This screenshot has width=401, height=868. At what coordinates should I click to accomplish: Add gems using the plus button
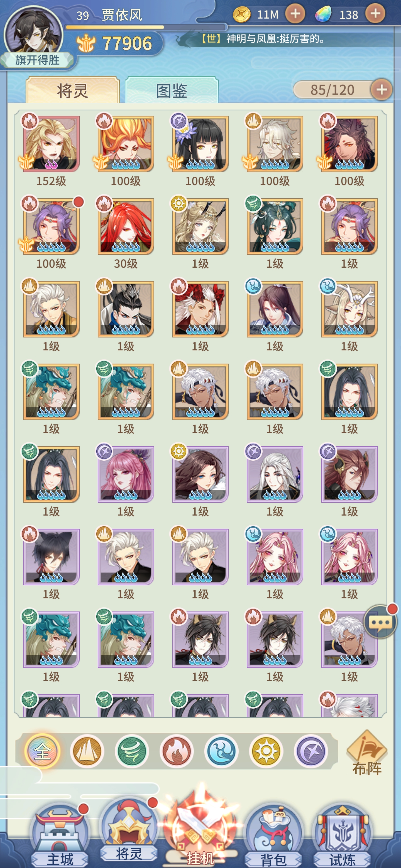click(x=375, y=13)
